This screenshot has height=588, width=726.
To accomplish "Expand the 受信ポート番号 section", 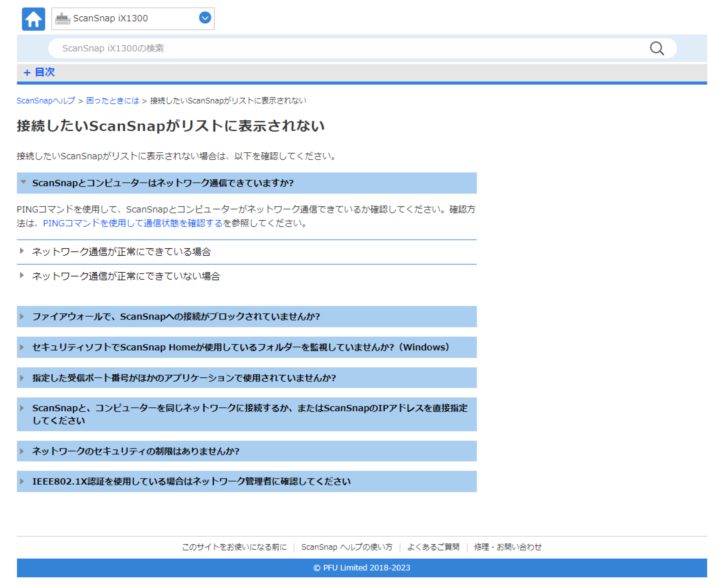I will [x=184, y=378].
